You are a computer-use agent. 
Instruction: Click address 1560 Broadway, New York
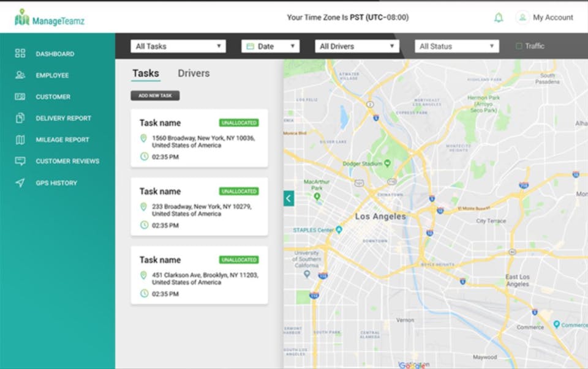[x=203, y=141]
